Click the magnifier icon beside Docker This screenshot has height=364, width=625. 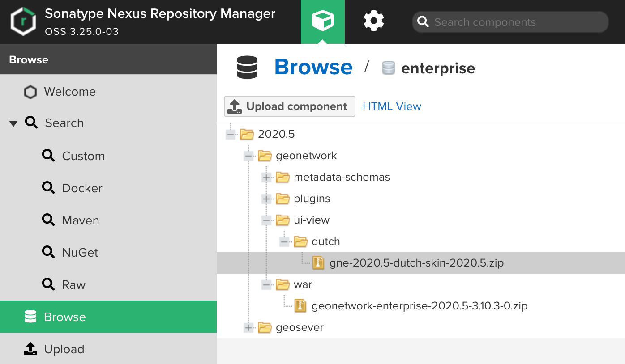[48, 188]
